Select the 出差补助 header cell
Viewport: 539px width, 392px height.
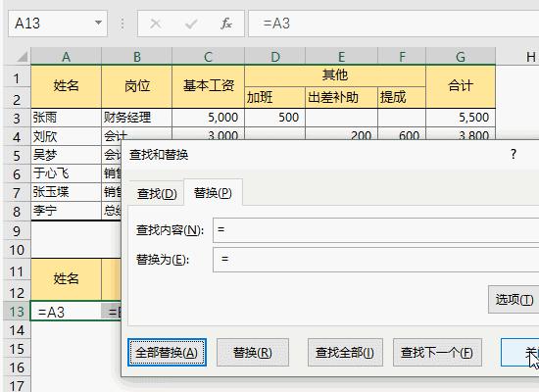pyautogui.click(x=341, y=97)
